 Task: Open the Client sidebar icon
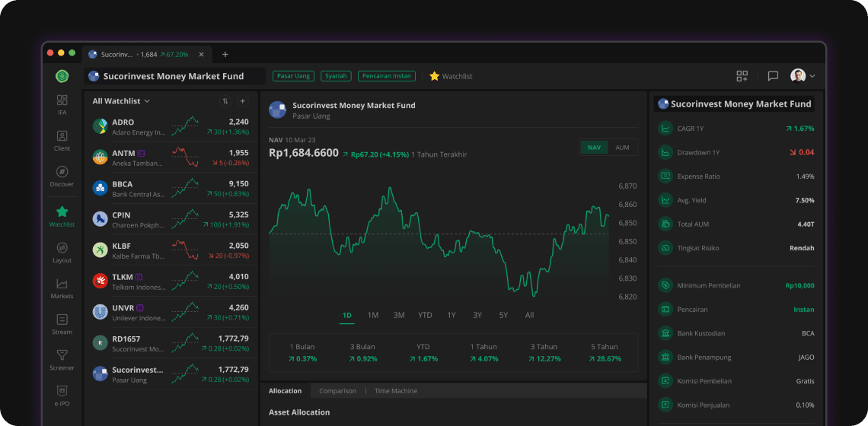pyautogui.click(x=62, y=140)
